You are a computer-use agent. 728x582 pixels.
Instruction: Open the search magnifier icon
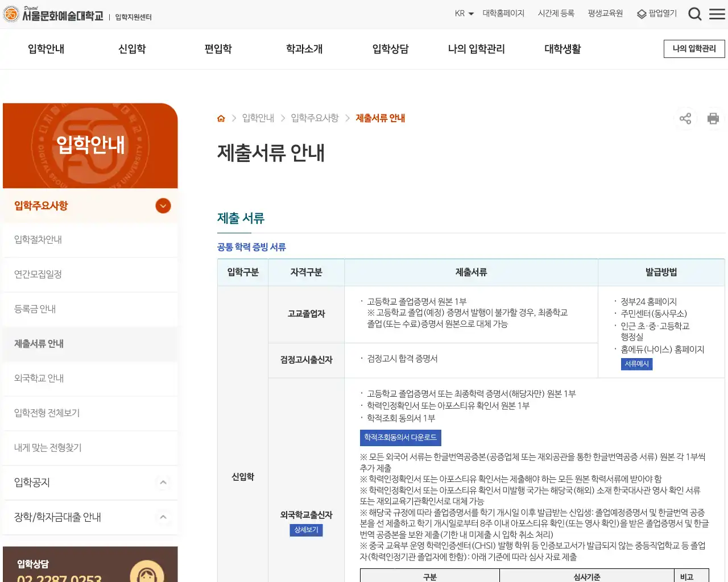click(x=694, y=14)
